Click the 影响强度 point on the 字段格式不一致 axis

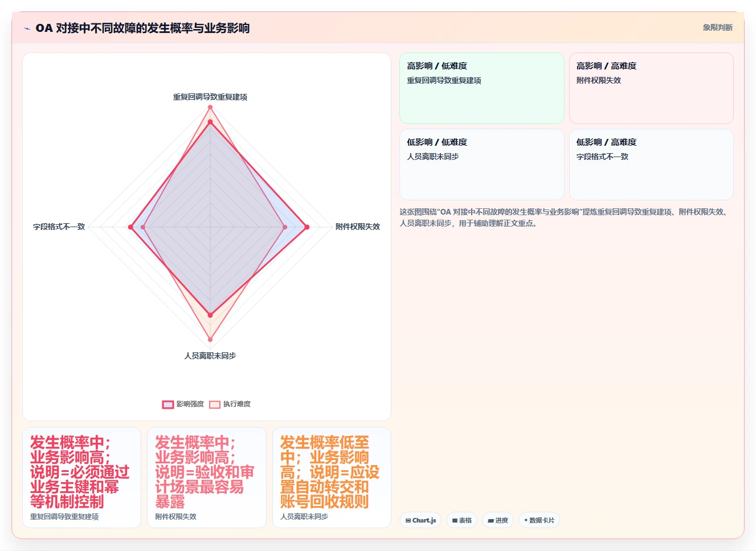tap(130, 227)
